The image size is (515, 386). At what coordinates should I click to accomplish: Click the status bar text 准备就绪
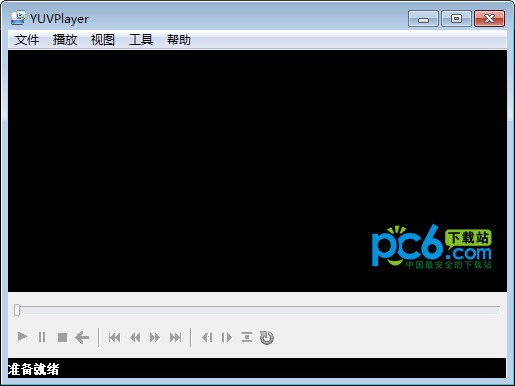(33, 369)
